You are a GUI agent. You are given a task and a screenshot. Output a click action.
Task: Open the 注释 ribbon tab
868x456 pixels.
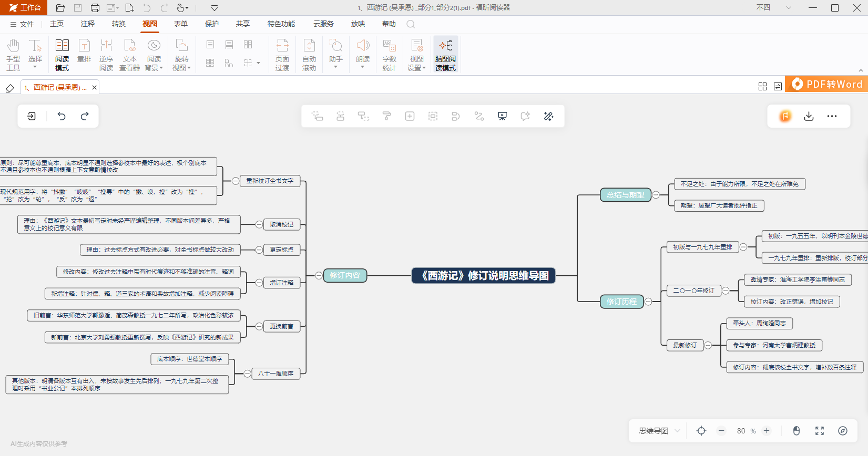[88, 24]
